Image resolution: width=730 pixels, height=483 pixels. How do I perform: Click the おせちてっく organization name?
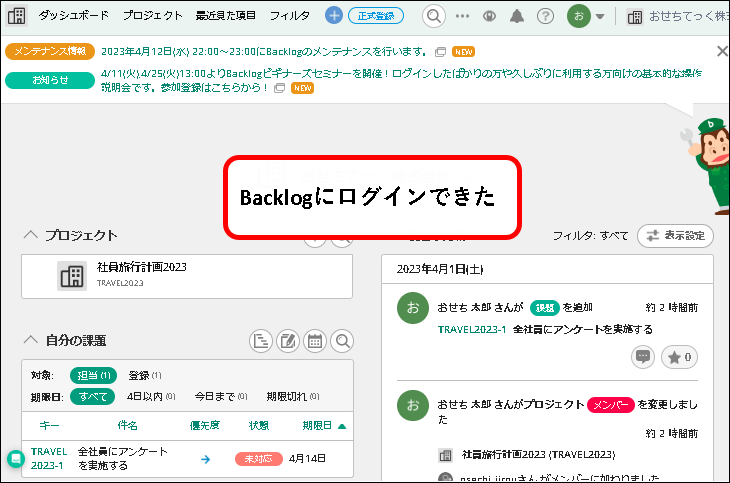pos(689,16)
